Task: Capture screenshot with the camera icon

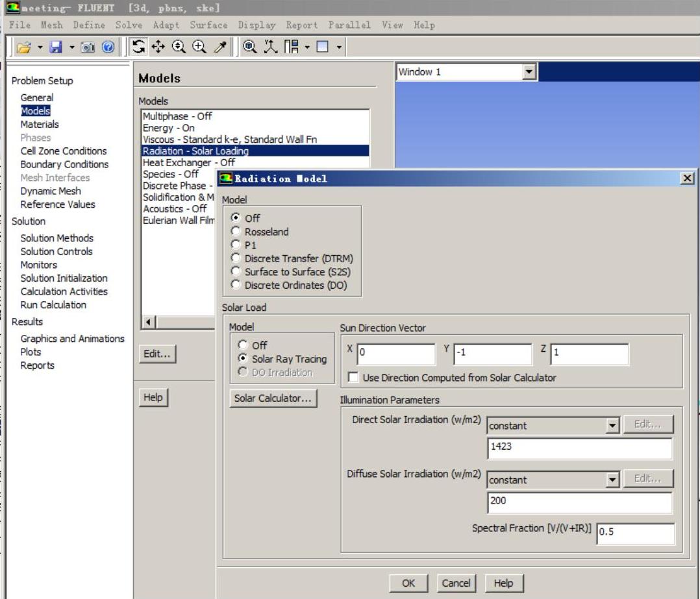Action: (x=88, y=47)
